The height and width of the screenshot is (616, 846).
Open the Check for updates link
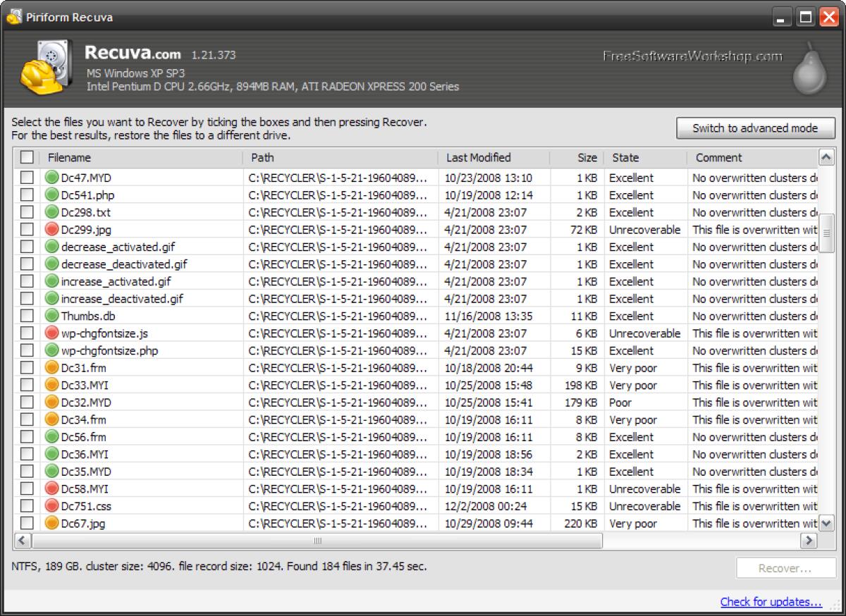point(771,602)
